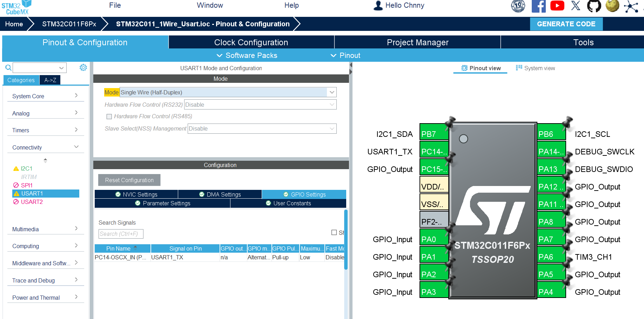Open the Help menu
644x319 pixels.
[291, 5]
